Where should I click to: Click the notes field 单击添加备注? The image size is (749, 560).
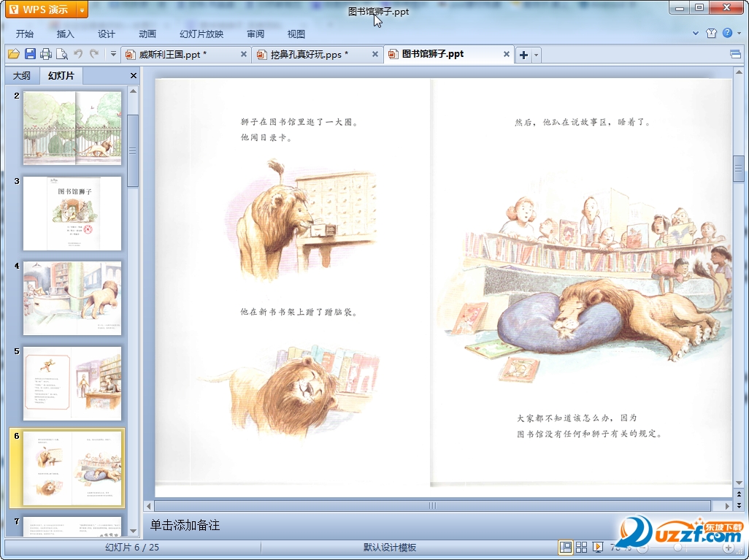click(x=185, y=525)
